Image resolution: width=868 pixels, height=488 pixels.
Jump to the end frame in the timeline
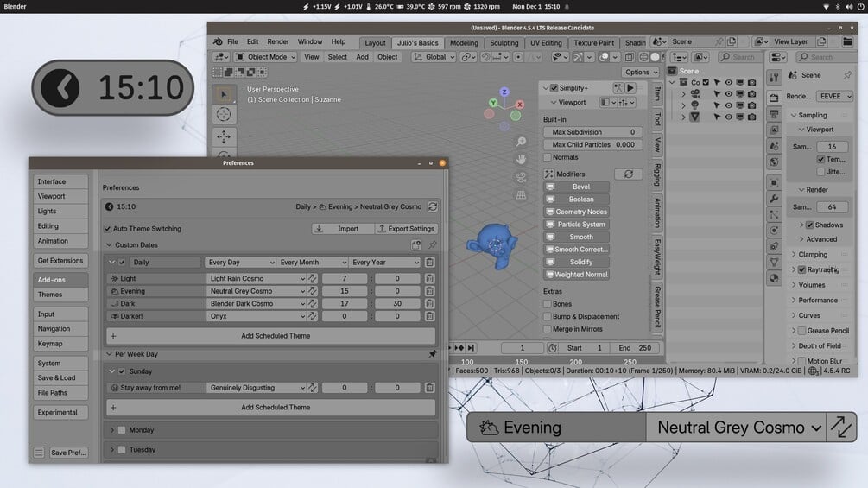pyautogui.click(x=471, y=348)
